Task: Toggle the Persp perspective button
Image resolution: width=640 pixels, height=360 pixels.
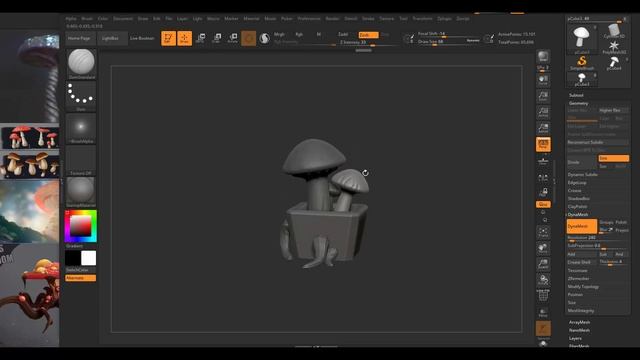Action: point(543,144)
